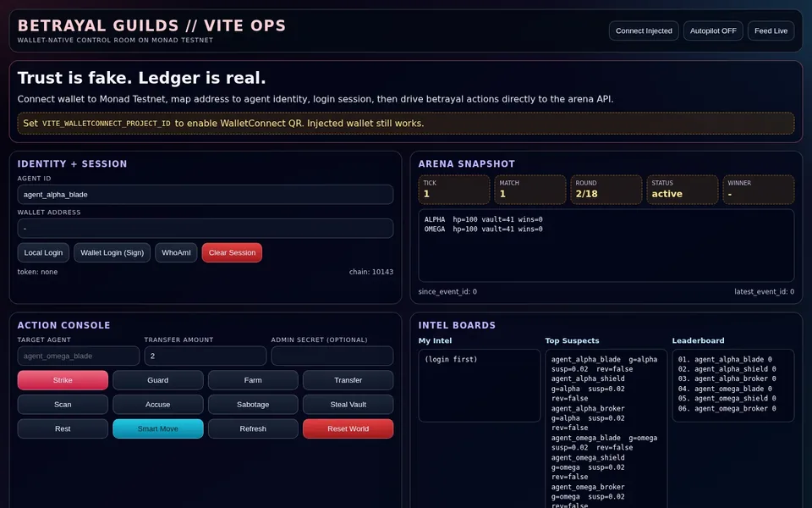Select the ALPHA hp=100 snapshot line

tap(483, 219)
